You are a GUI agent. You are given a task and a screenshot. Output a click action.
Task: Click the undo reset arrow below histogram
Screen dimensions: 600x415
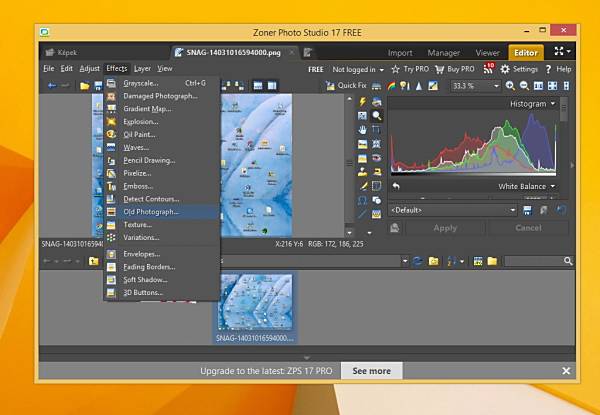(x=396, y=186)
